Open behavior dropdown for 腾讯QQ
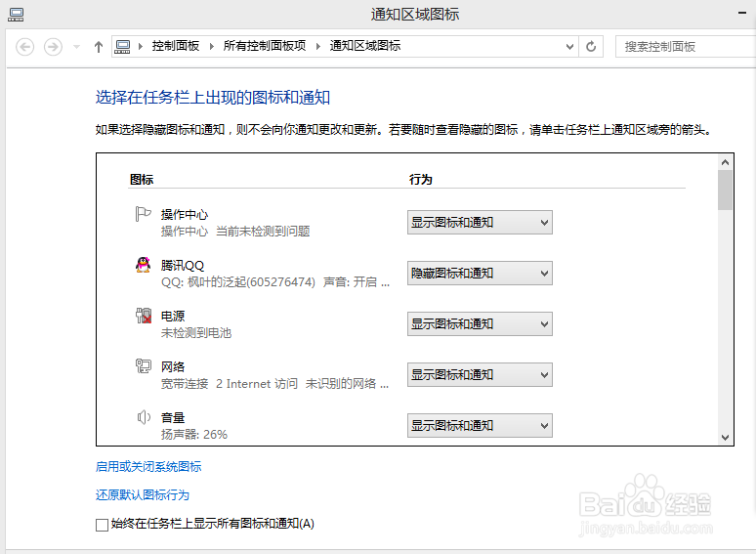756x554 pixels. tap(480, 273)
